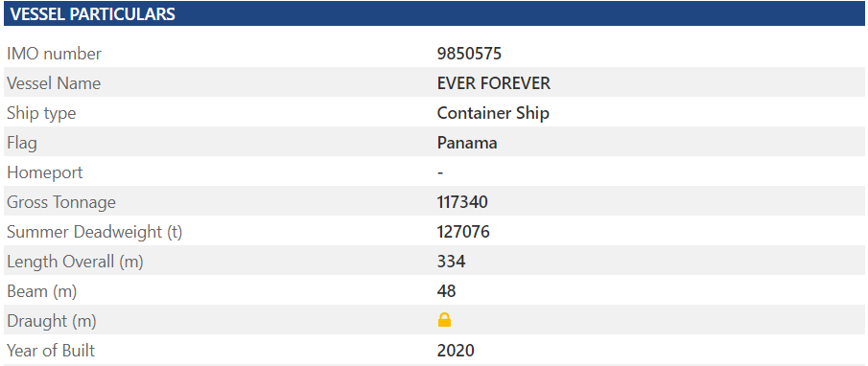Click the Summer Deadweight value 127076
The height and width of the screenshot is (366, 868).
click(463, 232)
